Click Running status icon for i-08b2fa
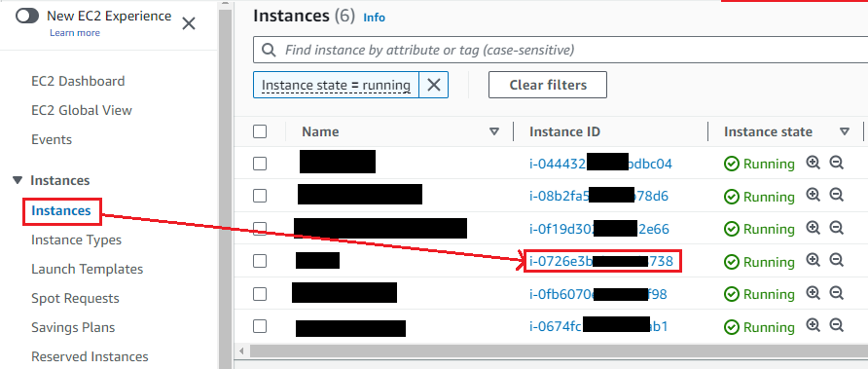 click(732, 197)
